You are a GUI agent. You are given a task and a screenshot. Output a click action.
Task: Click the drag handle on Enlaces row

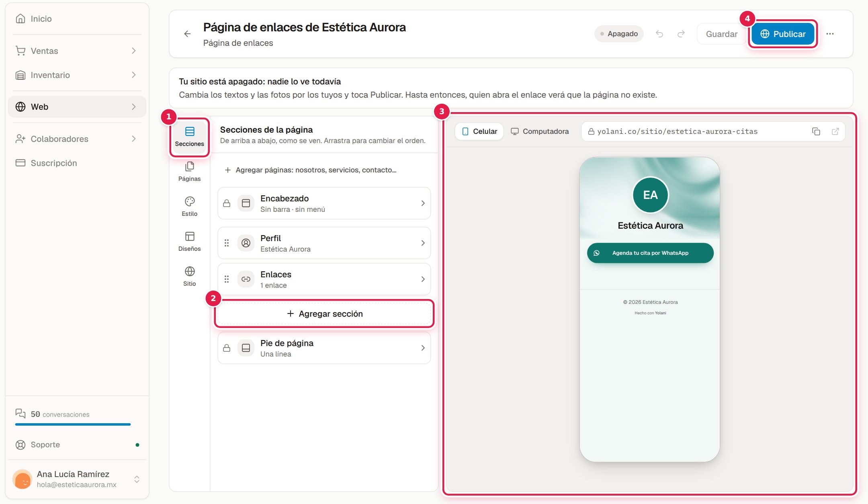227,279
